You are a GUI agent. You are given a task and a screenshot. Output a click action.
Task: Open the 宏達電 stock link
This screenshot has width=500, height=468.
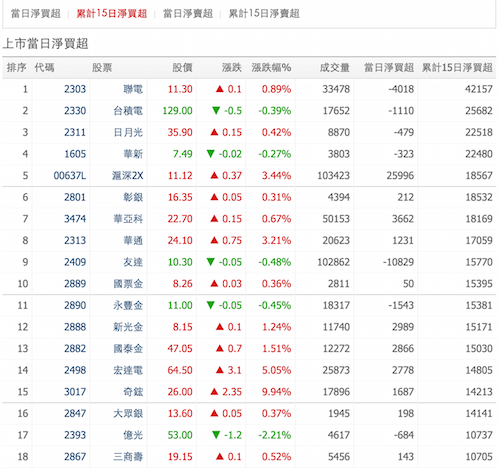coord(128,370)
